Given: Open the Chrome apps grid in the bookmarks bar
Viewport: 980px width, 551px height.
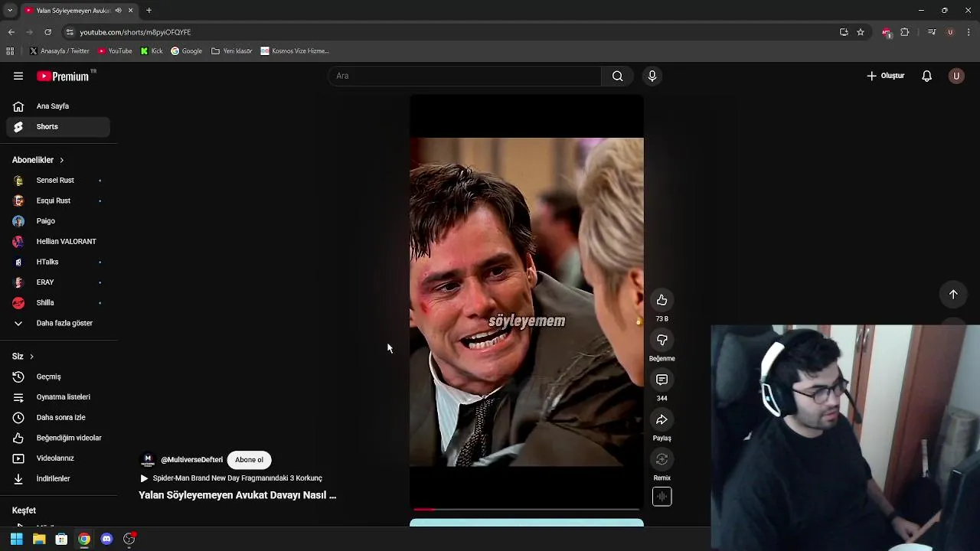Looking at the screenshot, I should point(10,51).
